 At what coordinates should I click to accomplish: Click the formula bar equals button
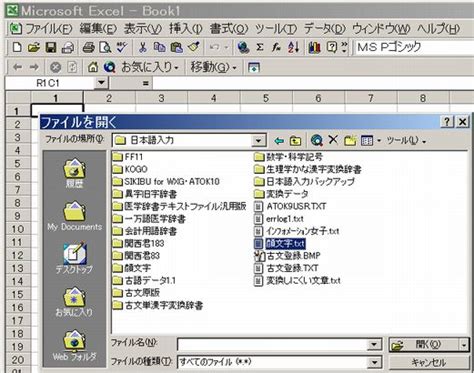(145, 83)
